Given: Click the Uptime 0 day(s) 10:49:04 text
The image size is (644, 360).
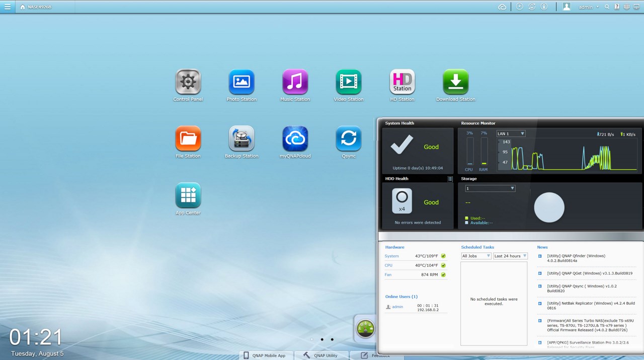Looking at the screenshot, I should (418, 168).
